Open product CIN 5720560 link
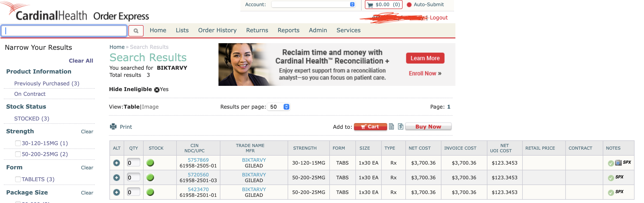This screenshot has height=203, width=644. (x=198, y=175)
